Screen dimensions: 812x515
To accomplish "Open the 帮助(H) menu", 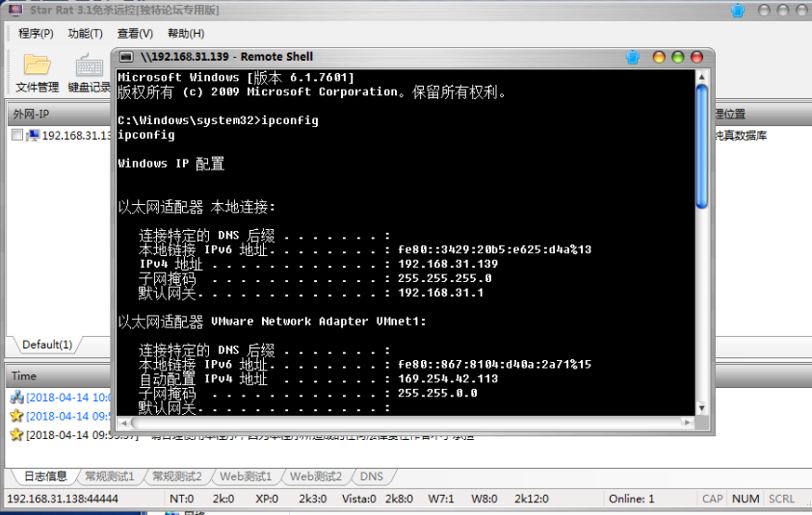I will click(x=186, y=34).
